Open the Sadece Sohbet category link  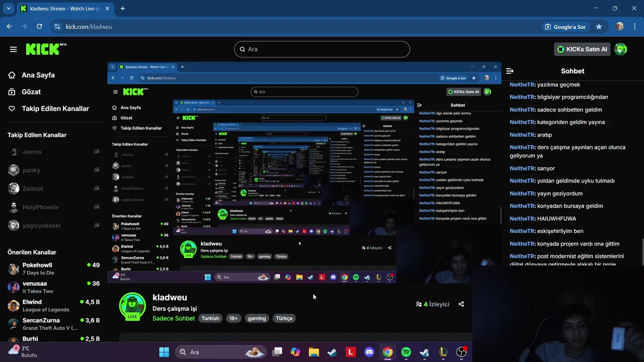click(x=174, y=318)
